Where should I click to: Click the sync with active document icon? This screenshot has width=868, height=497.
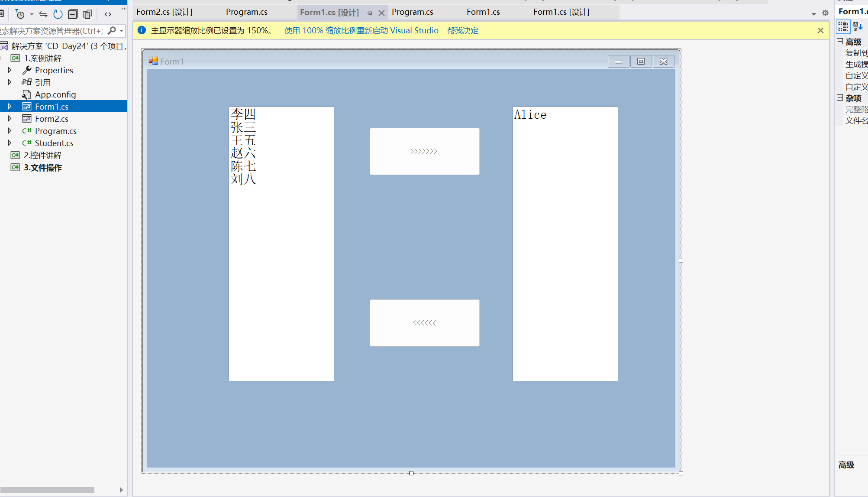point(43,14)
